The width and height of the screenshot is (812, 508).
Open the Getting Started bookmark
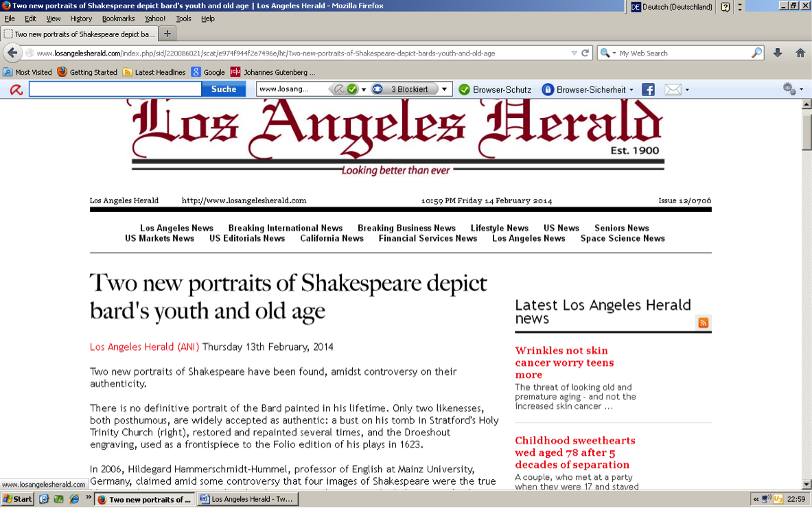click(87, 73)
